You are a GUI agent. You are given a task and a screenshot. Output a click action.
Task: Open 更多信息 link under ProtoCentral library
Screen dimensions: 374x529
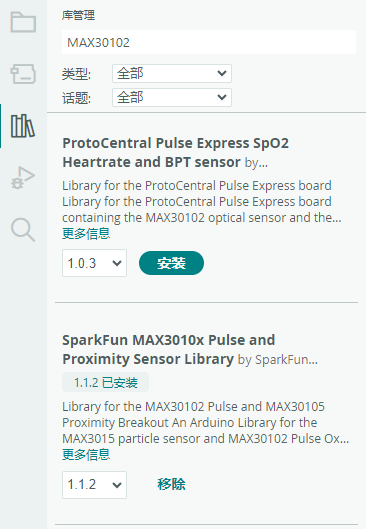coord(86,233)
